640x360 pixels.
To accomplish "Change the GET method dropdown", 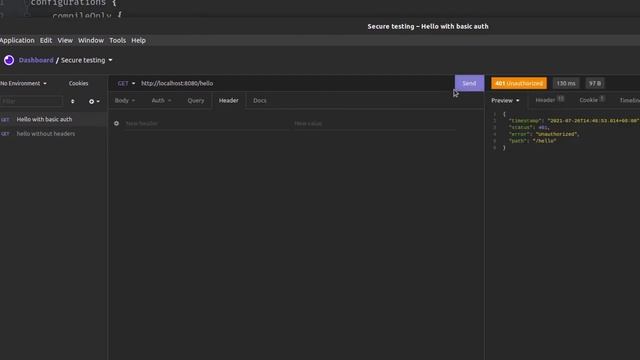I will [126, 83].
